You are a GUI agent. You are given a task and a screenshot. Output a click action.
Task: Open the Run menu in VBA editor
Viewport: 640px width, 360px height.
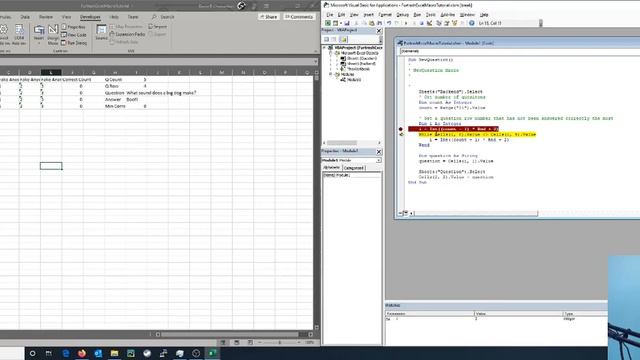(x=417, y=15)
